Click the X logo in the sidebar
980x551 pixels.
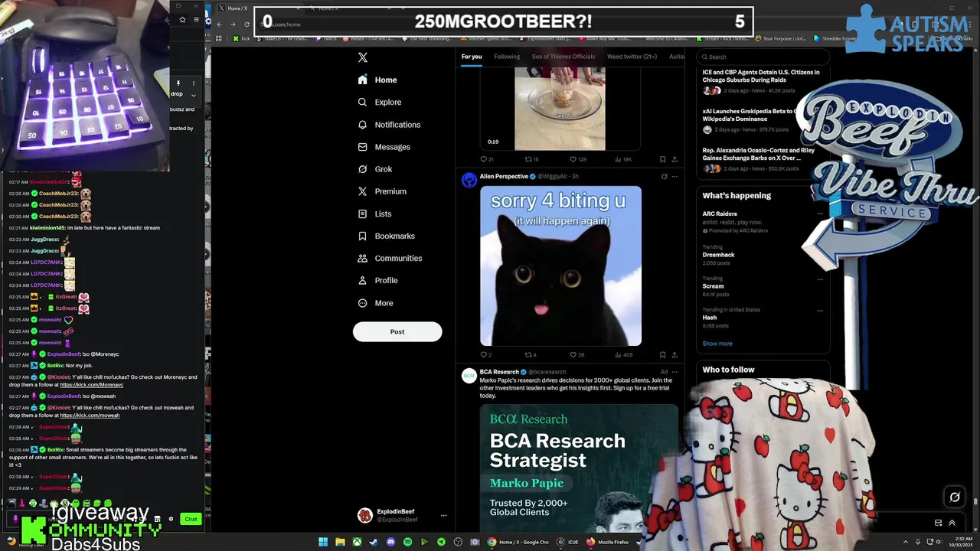click(x=363, y=57)
